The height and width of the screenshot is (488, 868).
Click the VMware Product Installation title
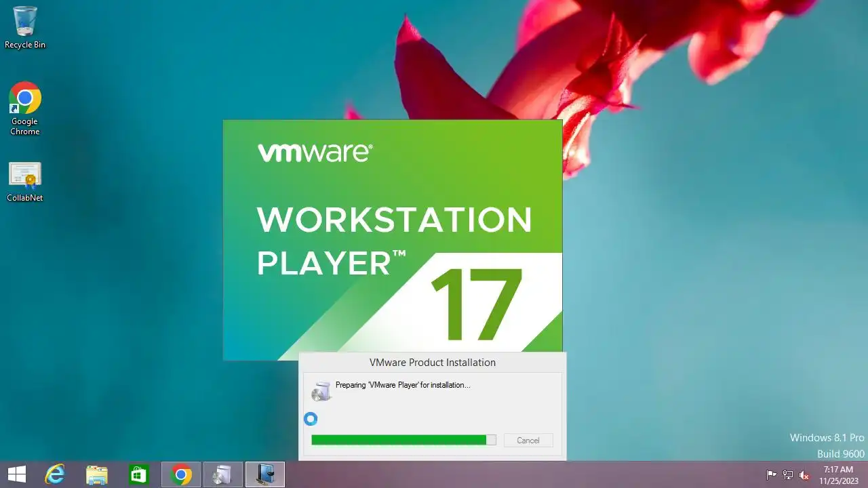pos(433,363)
